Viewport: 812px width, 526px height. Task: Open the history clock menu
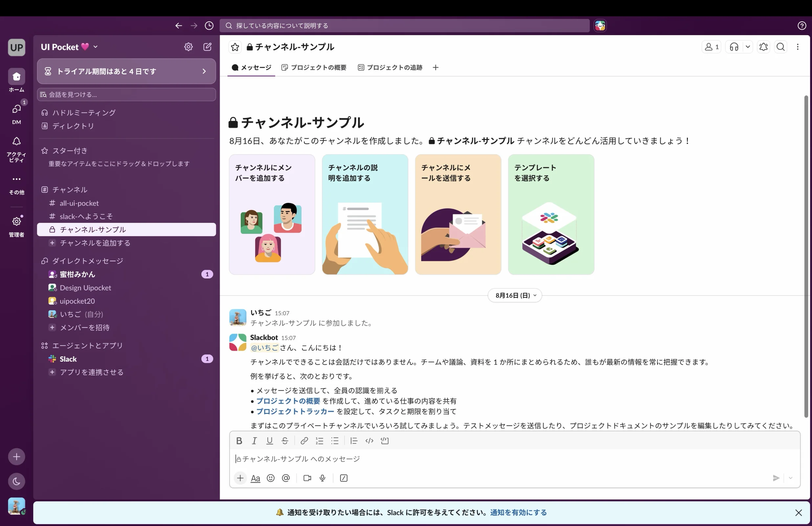(209, 26)
